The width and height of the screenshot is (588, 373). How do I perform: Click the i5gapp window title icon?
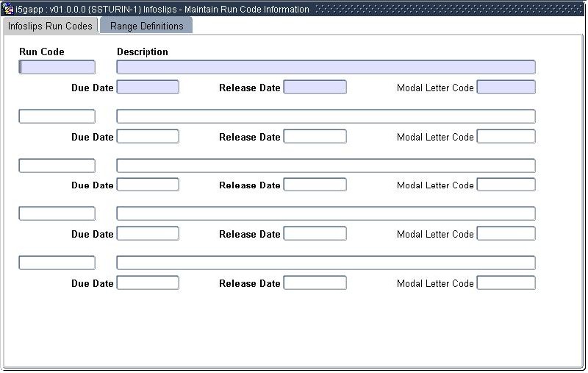tap(9, 10)
